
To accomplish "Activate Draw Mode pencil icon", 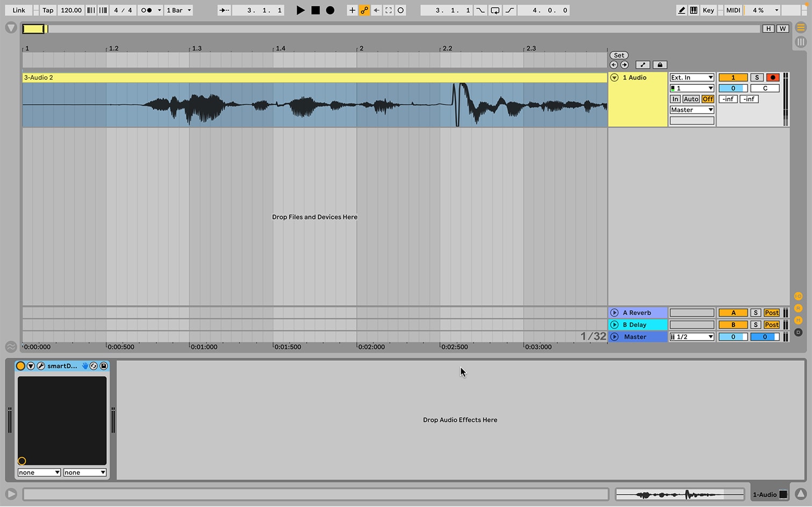I will pyautogui.click(x=681, y=10).
